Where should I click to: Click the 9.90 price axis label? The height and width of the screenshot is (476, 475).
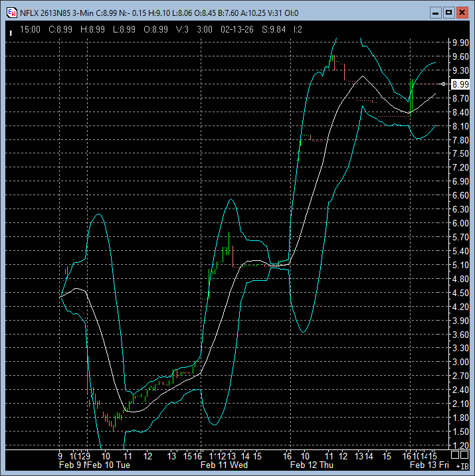[460, 42]
